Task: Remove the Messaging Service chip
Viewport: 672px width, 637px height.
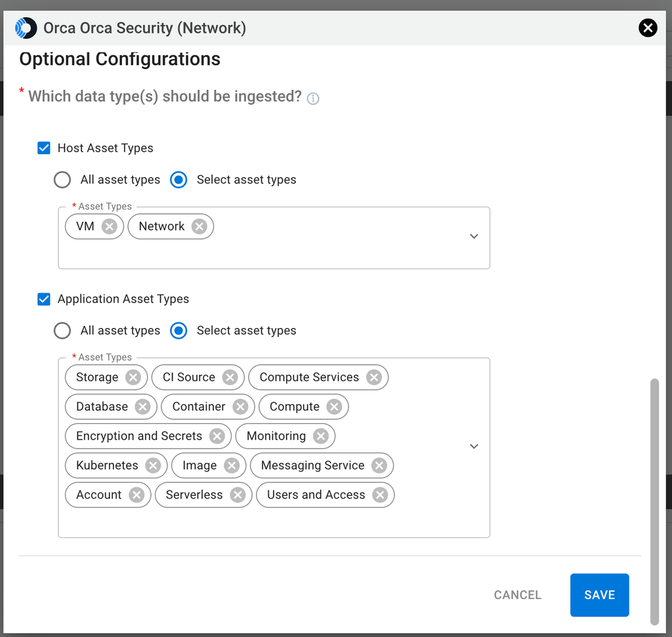Action: click(379, 465)
